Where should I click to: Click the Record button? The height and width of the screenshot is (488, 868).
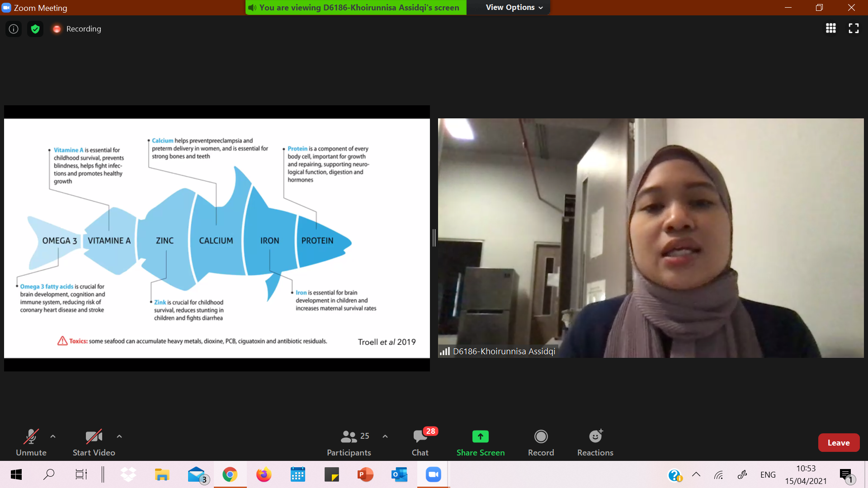point(541,443)
